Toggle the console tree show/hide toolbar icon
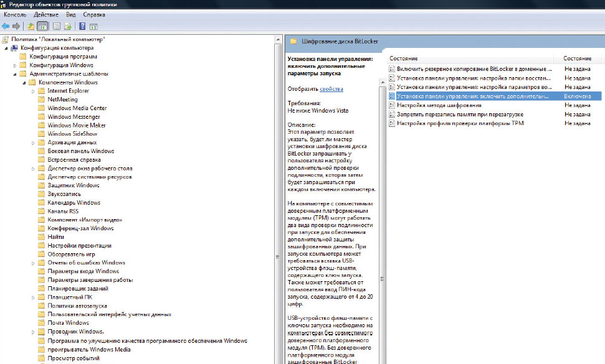605x364 pixels. click(42, 26)
